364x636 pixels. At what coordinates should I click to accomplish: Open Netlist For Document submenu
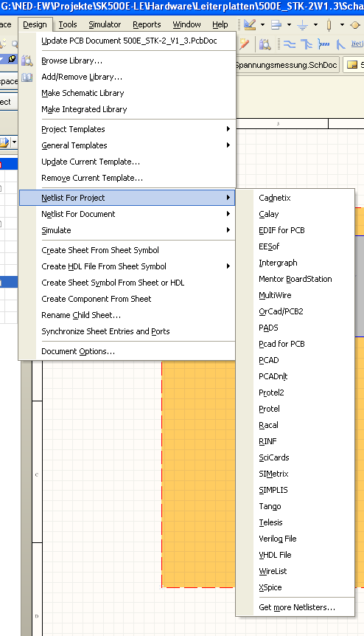tap(127, 214)
